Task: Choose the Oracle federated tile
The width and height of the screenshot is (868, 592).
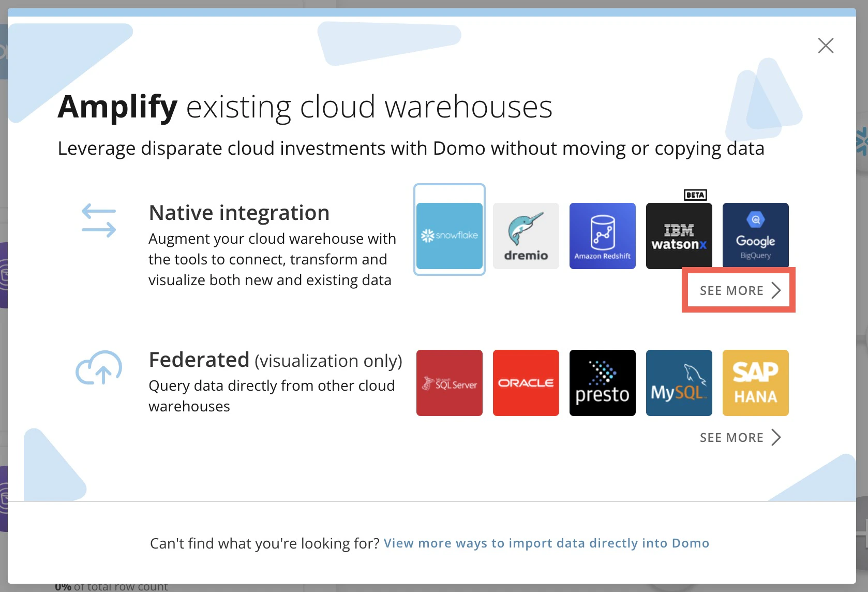Action: 526,383
